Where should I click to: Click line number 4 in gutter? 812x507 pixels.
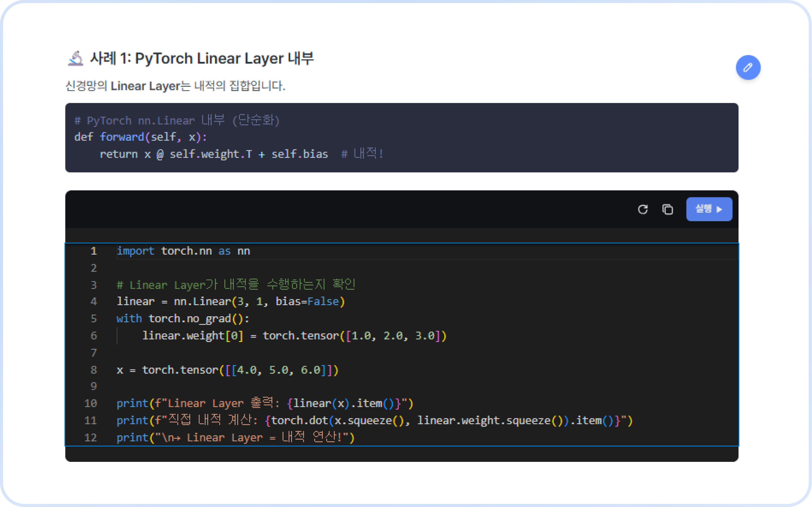(x=94, y=301)
